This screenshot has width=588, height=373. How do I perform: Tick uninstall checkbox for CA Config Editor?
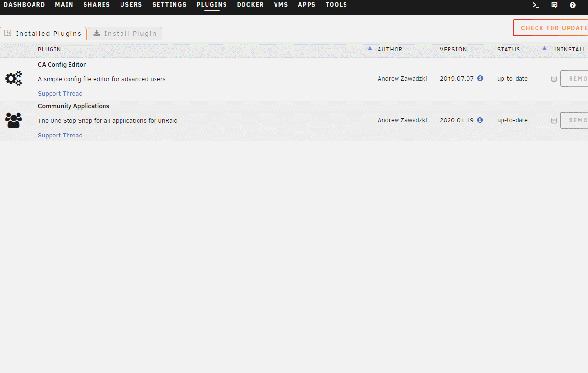[554, 79]
